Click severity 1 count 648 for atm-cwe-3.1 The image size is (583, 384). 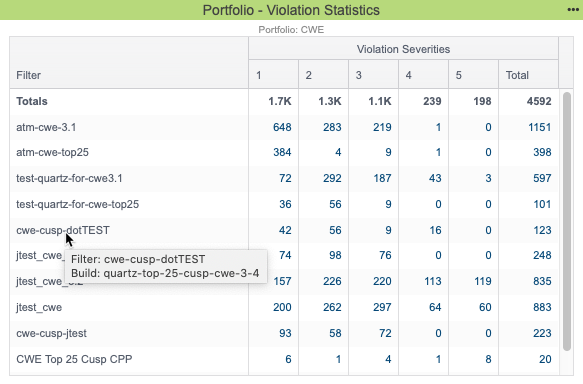click(282, 127)
